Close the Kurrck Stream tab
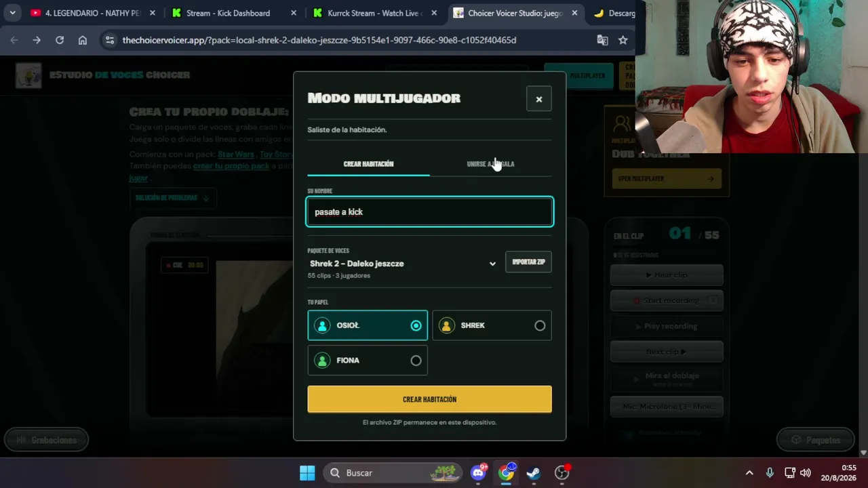Viewport: 868px width, 488px height. (435, 13)
